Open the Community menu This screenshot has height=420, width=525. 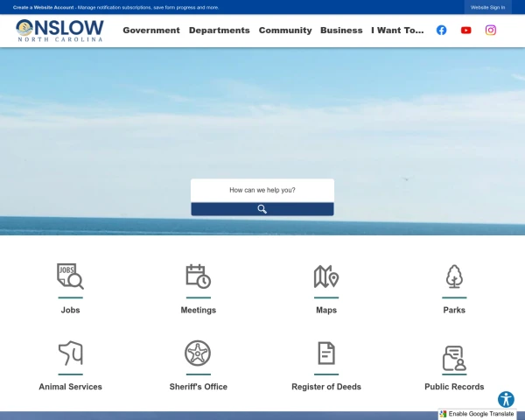(285, 30)
